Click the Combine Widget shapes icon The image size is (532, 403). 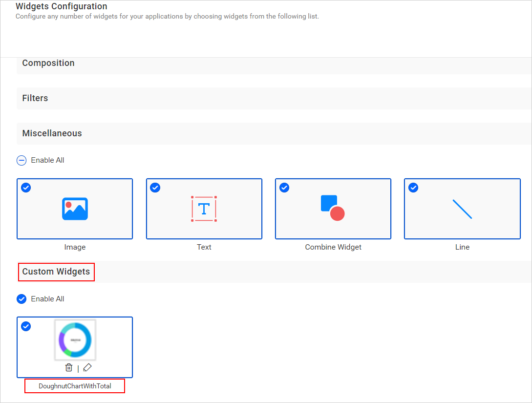point(333,208)
